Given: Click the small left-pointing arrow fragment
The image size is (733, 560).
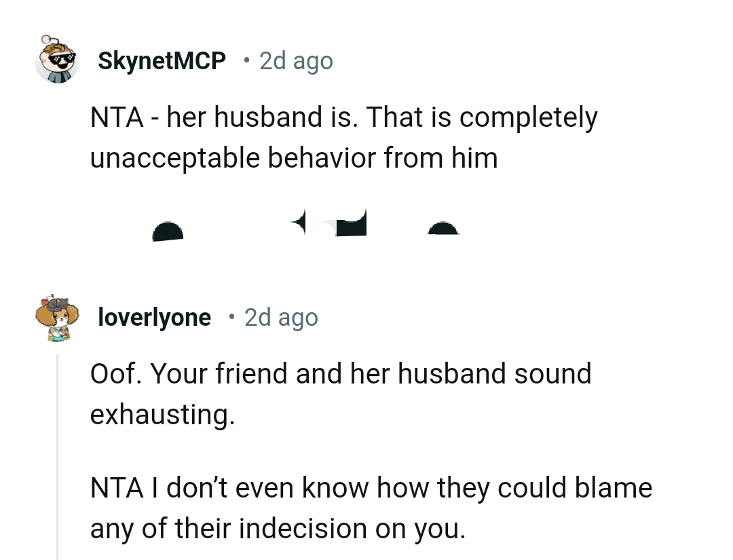Looking at the screenshot, I should point(301,221).
